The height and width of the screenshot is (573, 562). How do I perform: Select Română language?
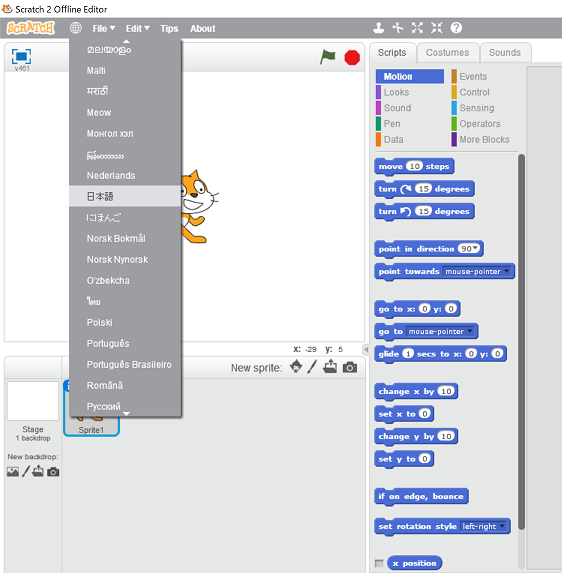(x=125, y=386)
